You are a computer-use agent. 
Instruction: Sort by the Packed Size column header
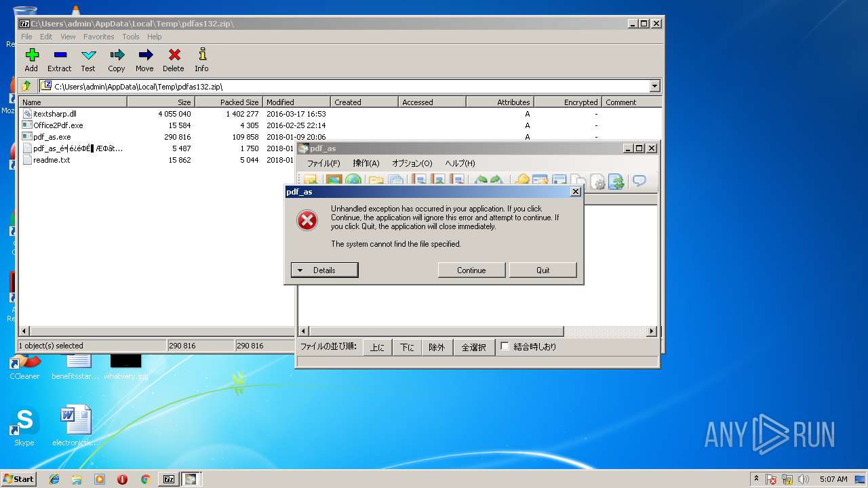[229, 102]
